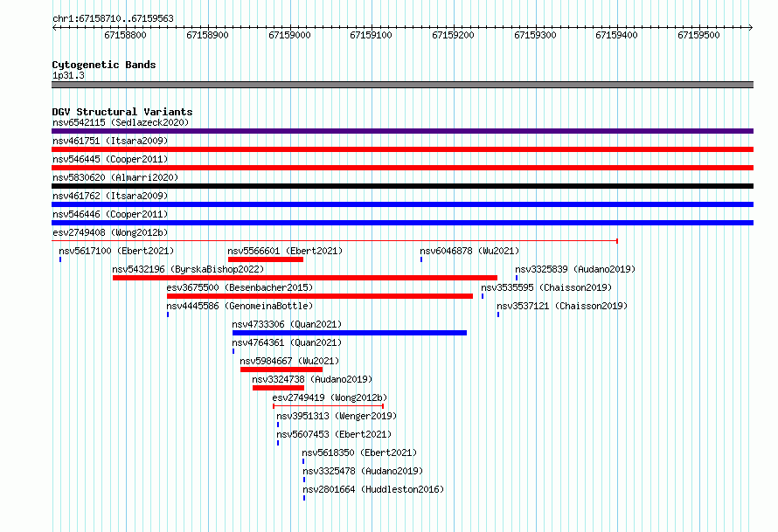778x532 pixels.
Task: Click the red nsv5984667 variant bar
Action: [281, 370]
